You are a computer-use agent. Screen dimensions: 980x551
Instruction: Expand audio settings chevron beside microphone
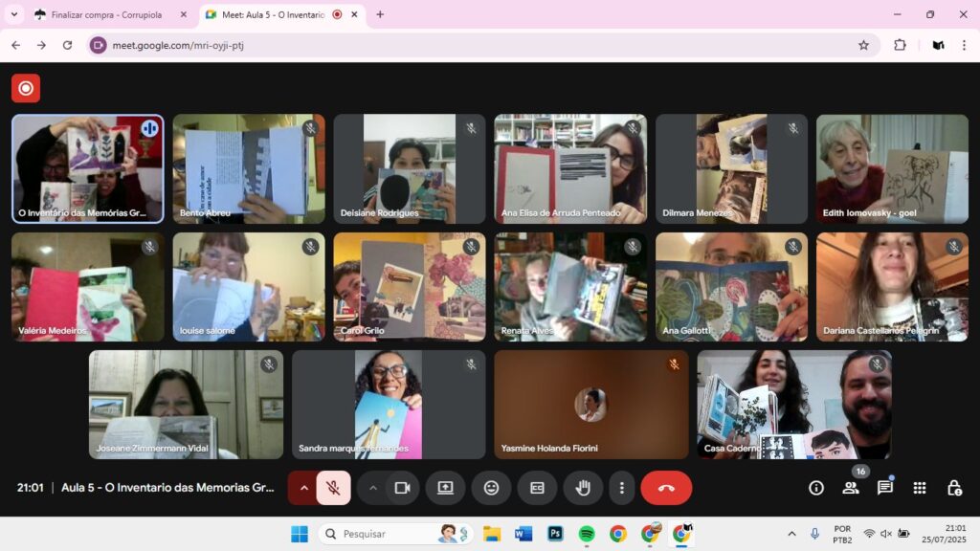click(x=303, y=488)
